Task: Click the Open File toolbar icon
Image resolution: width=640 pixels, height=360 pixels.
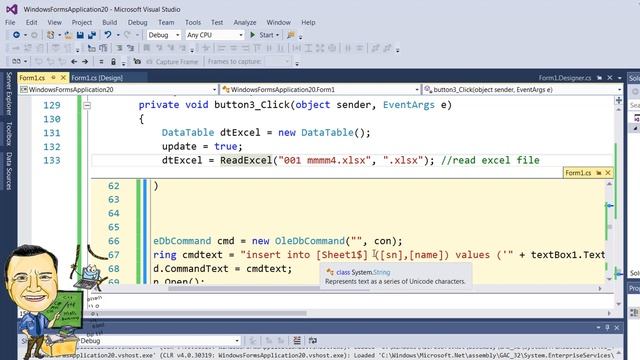Action: pos(68,35)
